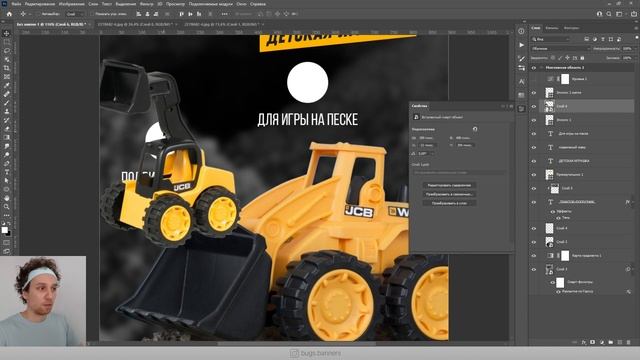Open the auto-select Слой dropdown
640x360 pixels.
pos(75,14)
